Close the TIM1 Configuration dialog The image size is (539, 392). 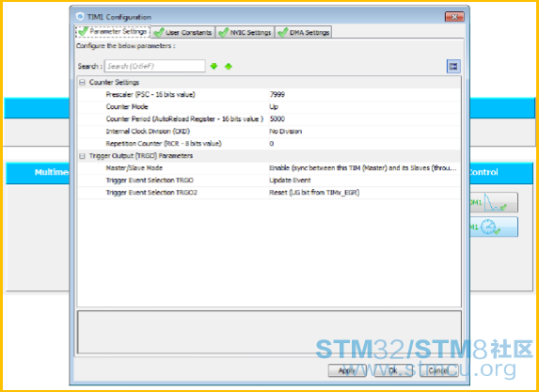[454, 17]
